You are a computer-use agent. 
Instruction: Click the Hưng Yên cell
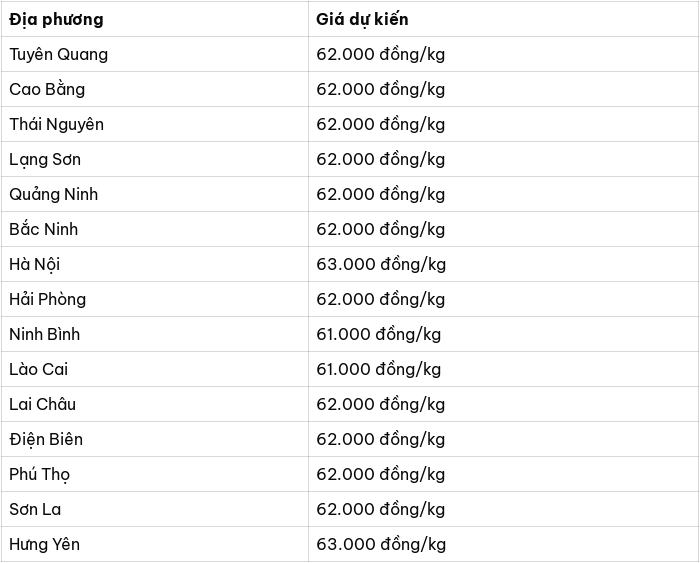(45, 544)
